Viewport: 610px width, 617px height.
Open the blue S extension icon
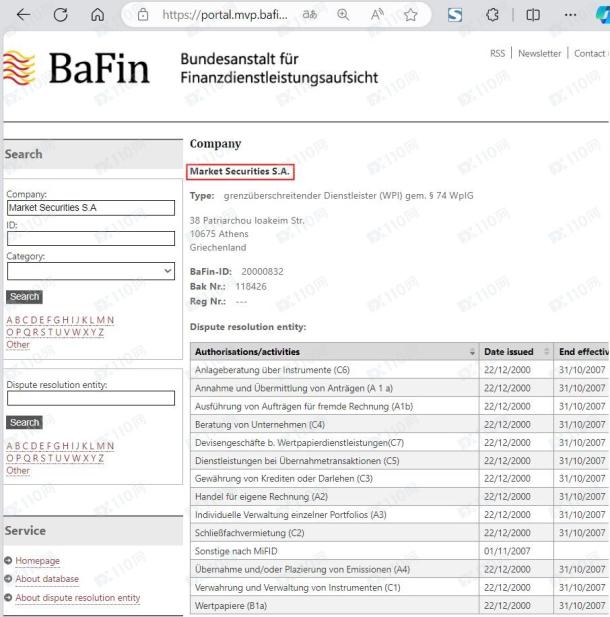coord(455,15)
